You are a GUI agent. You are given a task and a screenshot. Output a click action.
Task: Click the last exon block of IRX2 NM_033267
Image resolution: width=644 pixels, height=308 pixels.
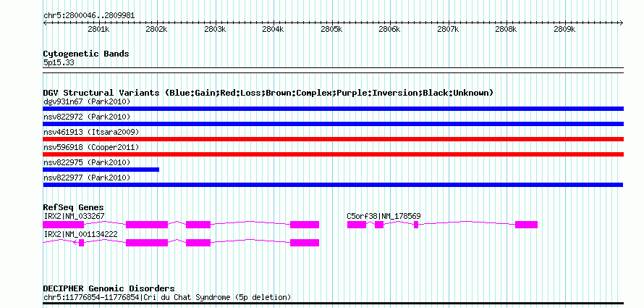point(305,225)
